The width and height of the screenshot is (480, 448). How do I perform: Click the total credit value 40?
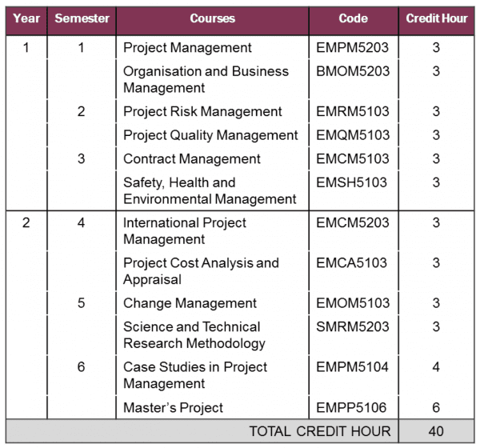(436, 431)
